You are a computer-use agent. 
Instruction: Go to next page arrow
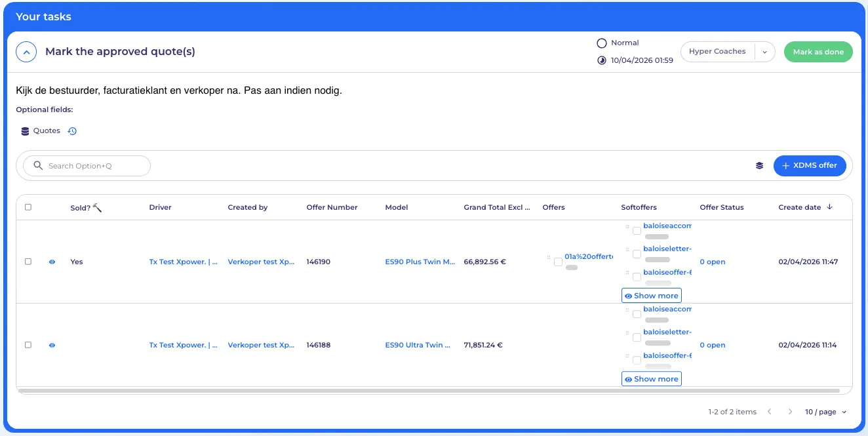point(790,412)
